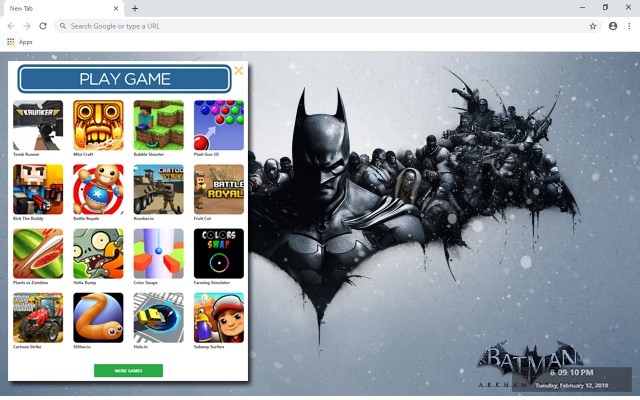The image size is (640, 400).
Task: Open the pixel gunman with red gun thumbnail
Action: tap(38, 189)
